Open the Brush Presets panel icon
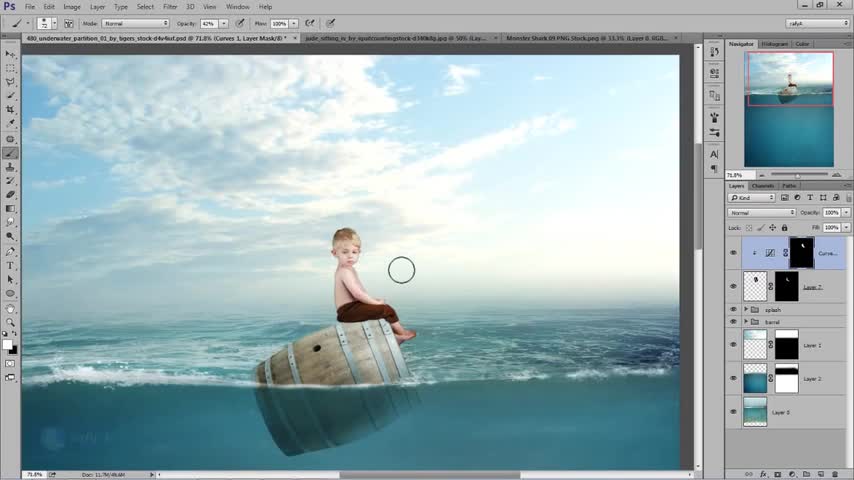Viewport: 854px width, 480px height. (714, 132)
